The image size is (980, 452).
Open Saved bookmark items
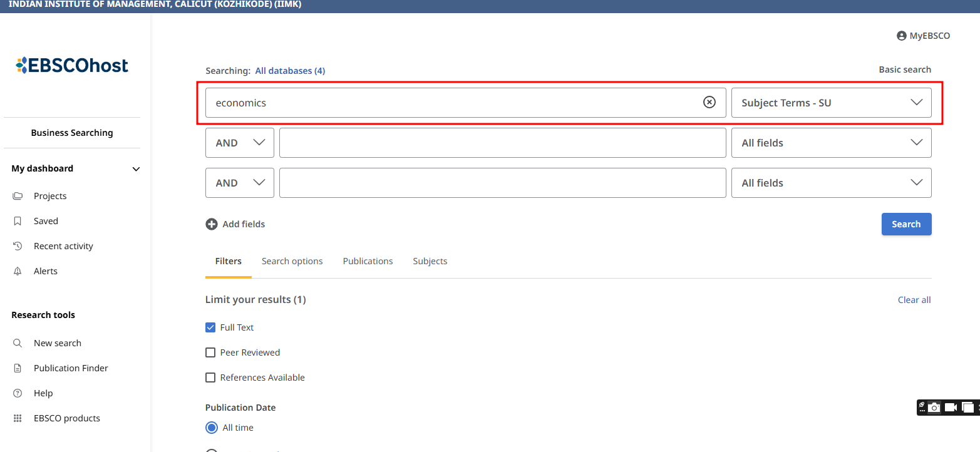click(18, 221)
